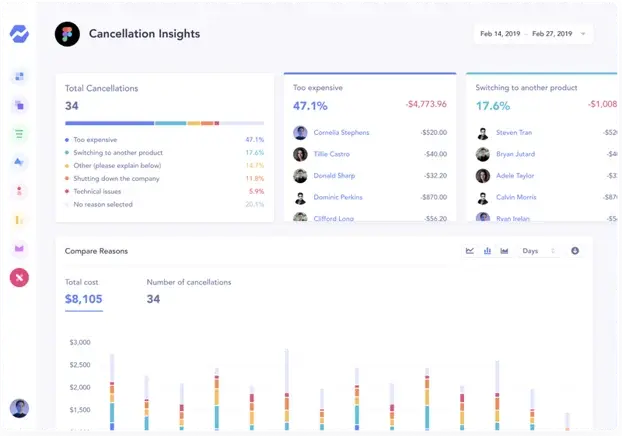Switch to bar chart view icon
This screenshot has height=436, width=622.
click(487, 251)
